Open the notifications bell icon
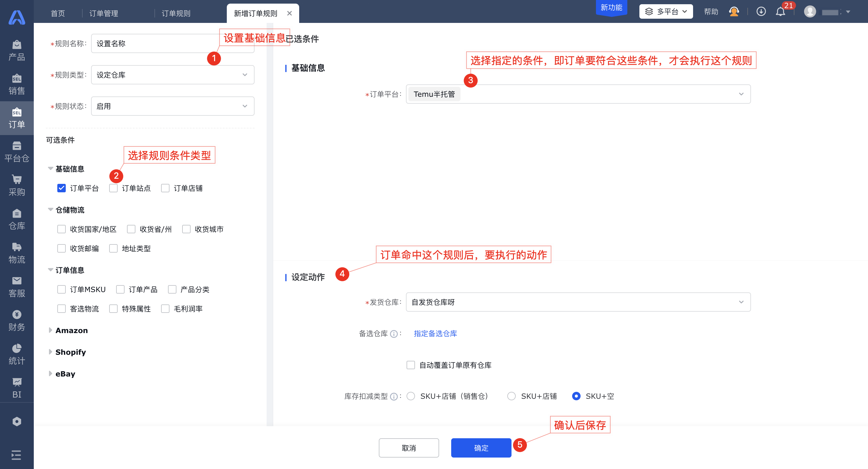Screen dimensions: 868x469 [x=781, y=12]
